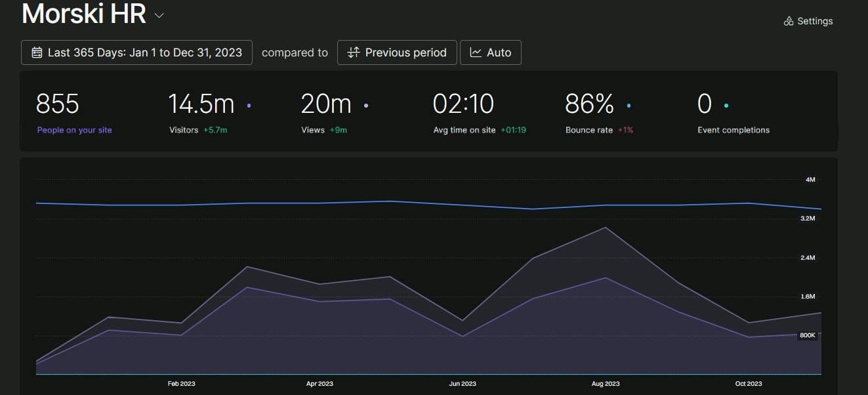Click the 800K value marker on chart
This screenshot has width=868, height=395.
[x=807, y=335]
